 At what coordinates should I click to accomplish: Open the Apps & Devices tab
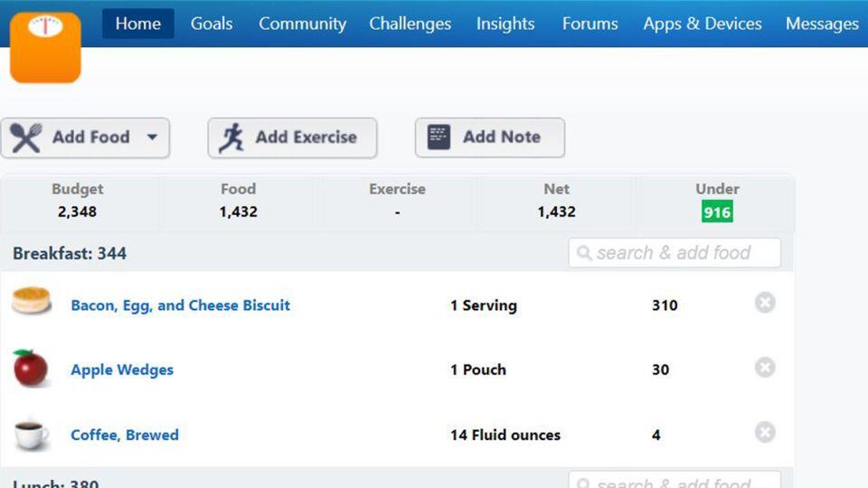[703, 23]
